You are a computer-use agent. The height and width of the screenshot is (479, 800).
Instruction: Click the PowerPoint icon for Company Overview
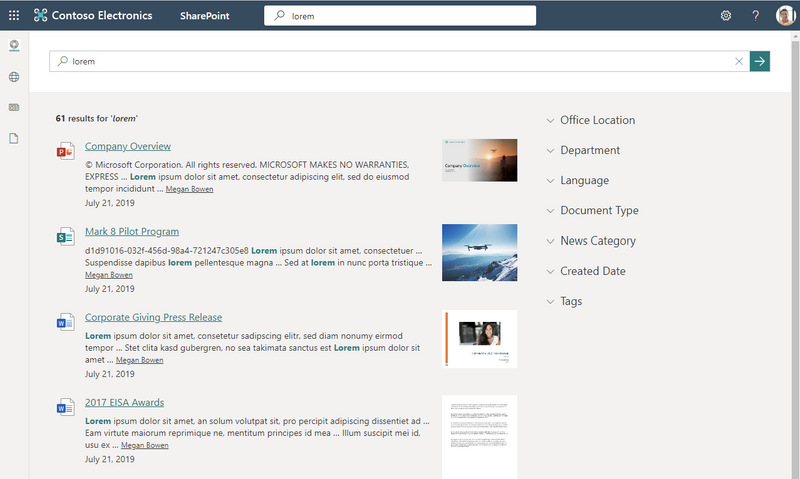66,151
